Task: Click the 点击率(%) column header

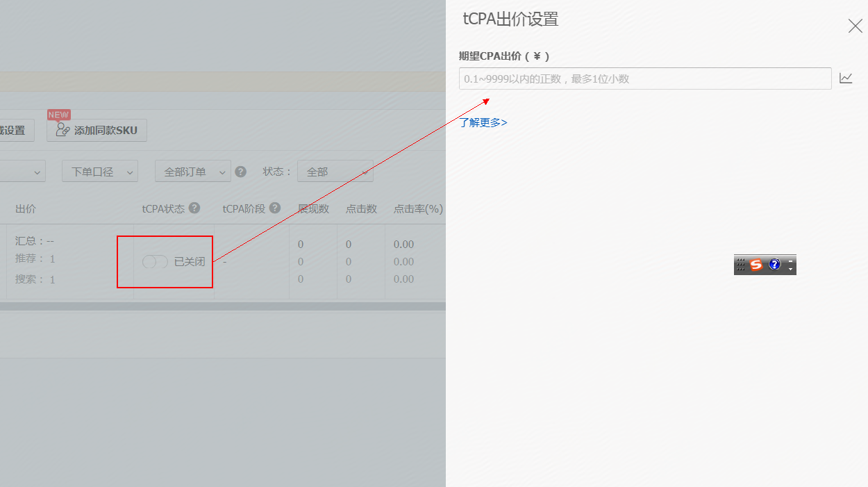Action: [418, 208]
